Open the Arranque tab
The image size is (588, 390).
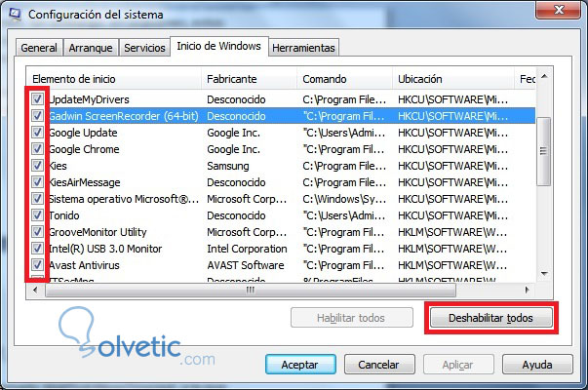coord(91,48)
